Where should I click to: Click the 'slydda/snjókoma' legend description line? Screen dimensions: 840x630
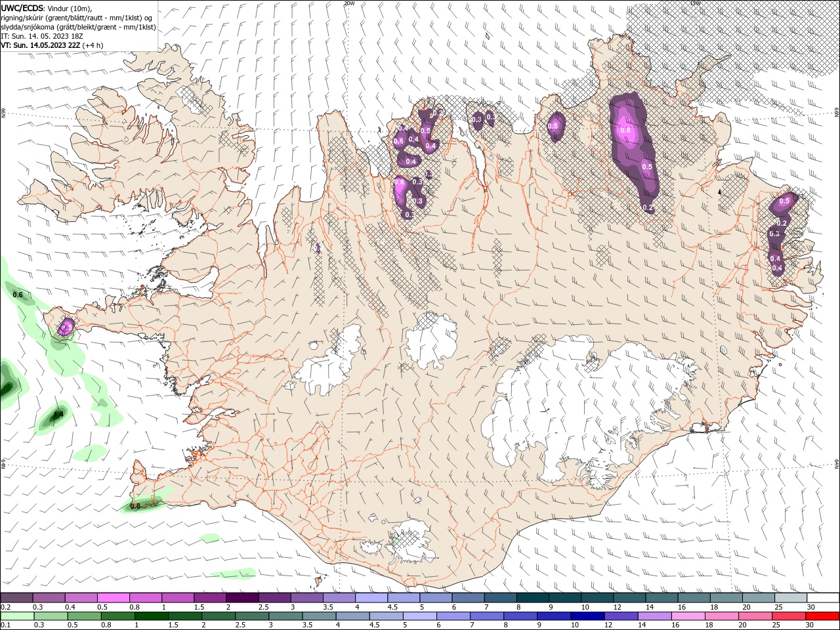click(x=78, y=27)
